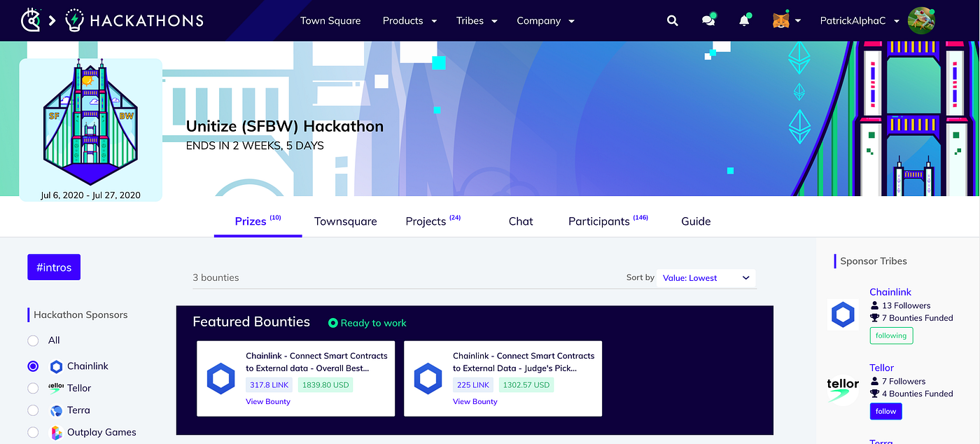Click the MetaMask fox wallet icon

point(780,21)
